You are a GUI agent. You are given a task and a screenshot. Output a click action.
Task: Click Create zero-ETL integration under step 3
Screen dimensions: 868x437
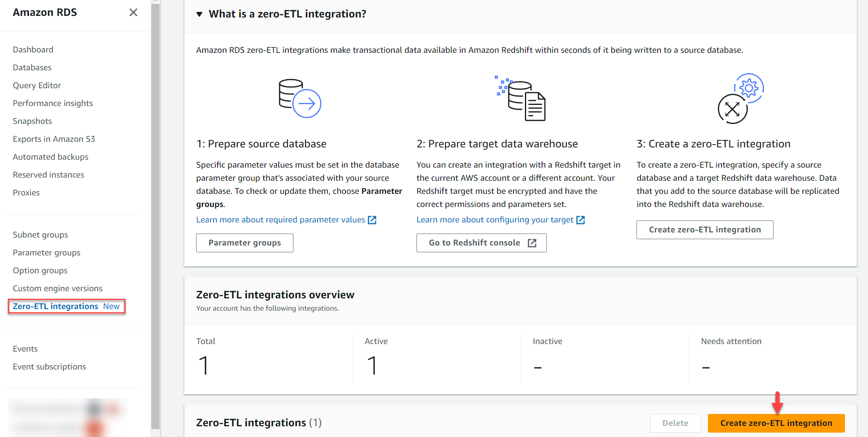[704, 230]
